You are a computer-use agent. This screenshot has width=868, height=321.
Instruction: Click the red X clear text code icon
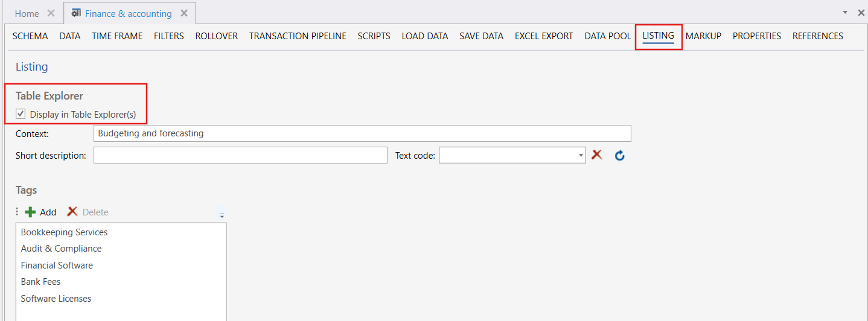(597, 155)
